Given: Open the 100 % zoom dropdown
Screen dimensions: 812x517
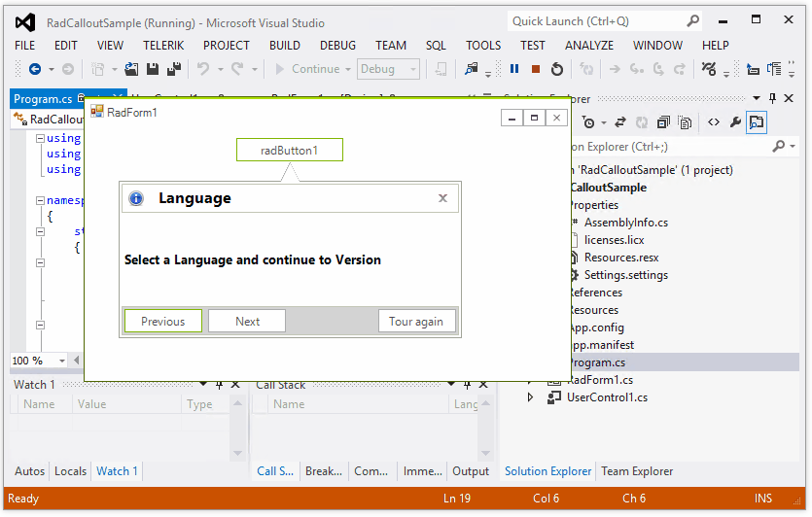Looking at the screenshot, I should pyautogui.click(x=62, y=361).
